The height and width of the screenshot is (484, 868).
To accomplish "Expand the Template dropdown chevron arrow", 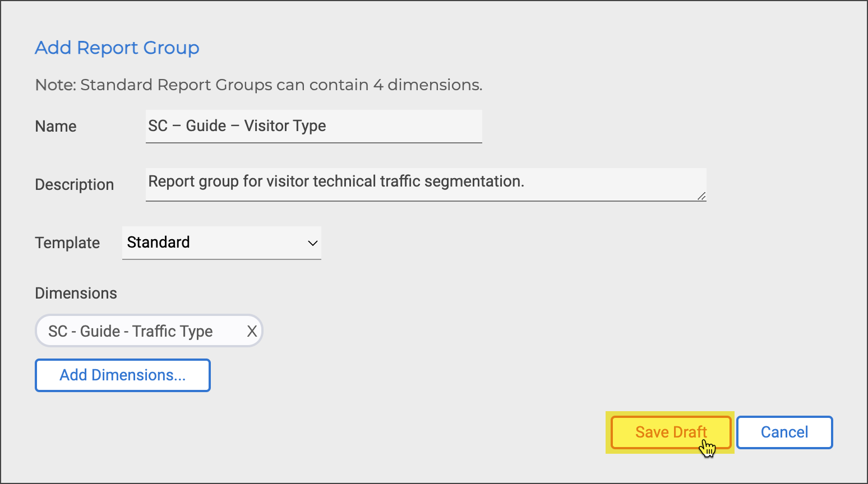I will pyautogui.click(x=312, y=243).
